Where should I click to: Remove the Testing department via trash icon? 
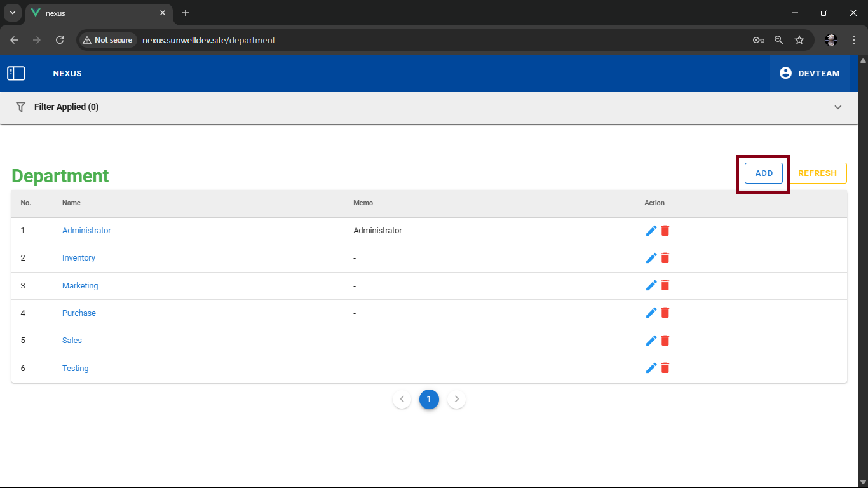pos(665,368)
